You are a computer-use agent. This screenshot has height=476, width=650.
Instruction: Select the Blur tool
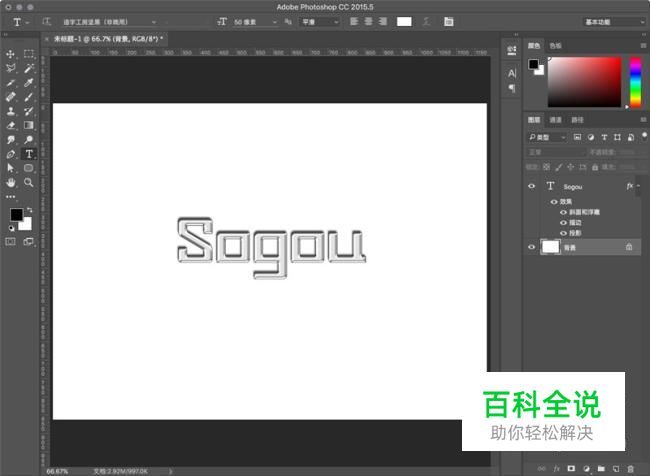(11, 140)
